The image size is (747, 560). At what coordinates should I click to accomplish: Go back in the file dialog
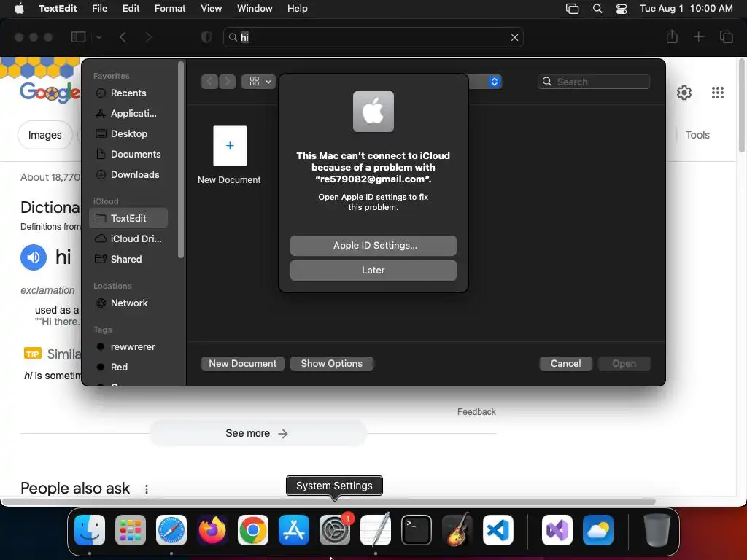tap(209, 82)
